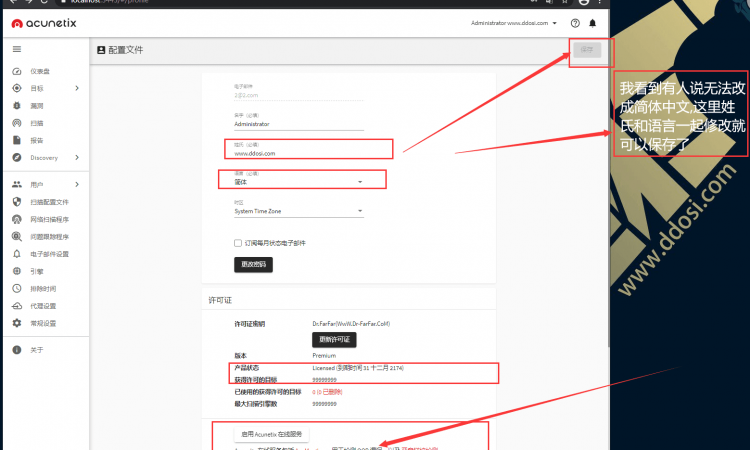Screen dimensions: 750x450
Task: Click the last name field containing www.ddosi.com
Action: pos(299,153)
